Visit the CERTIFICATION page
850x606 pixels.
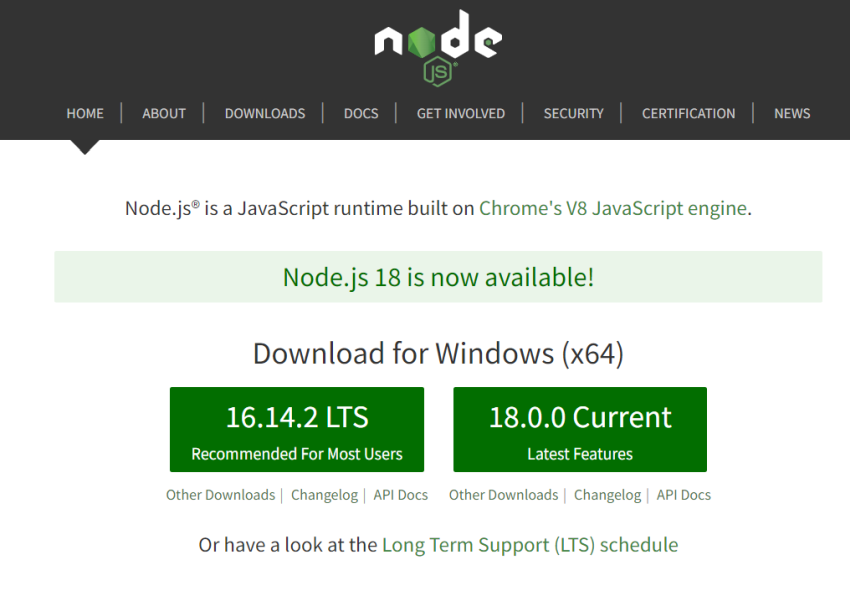688,113
